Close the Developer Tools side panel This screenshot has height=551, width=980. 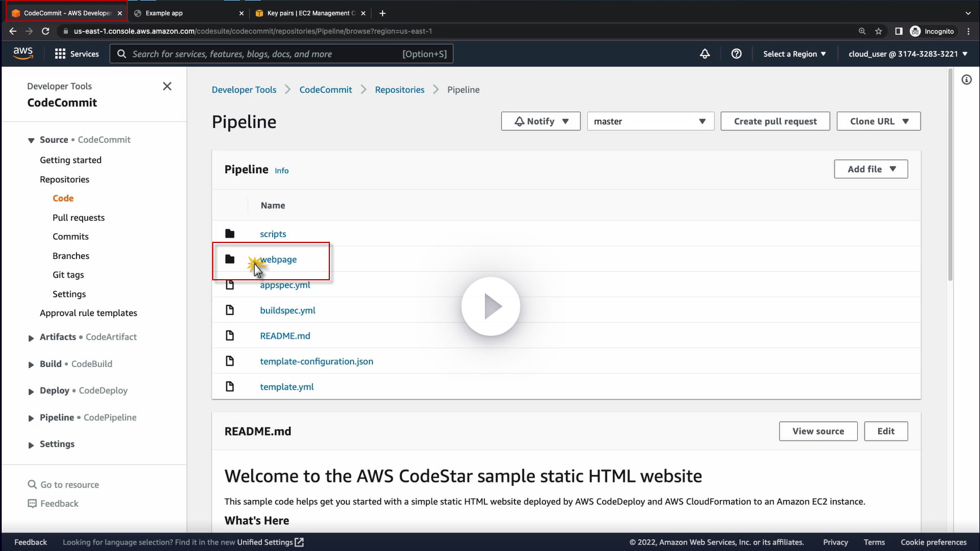point(167,86)
